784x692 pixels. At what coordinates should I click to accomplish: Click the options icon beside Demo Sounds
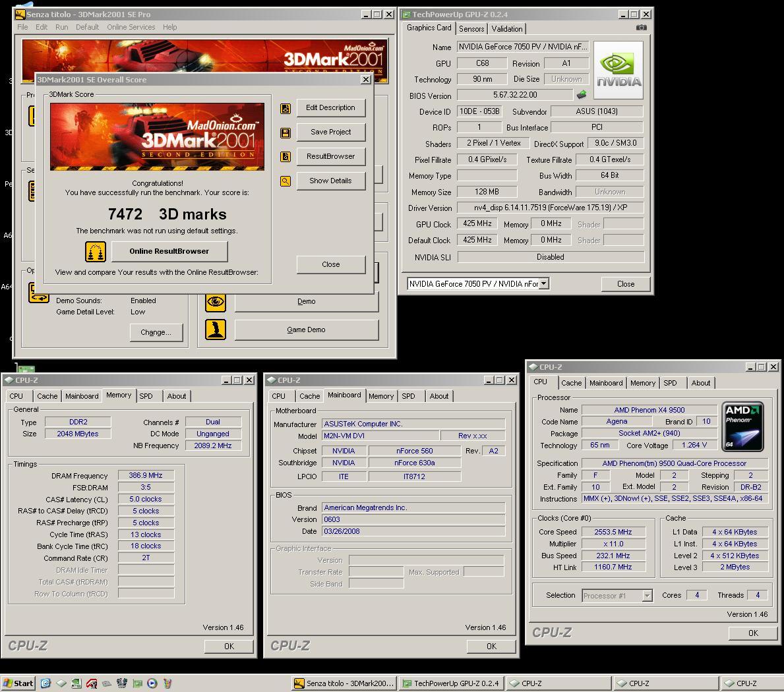click(x=38, y=293)
